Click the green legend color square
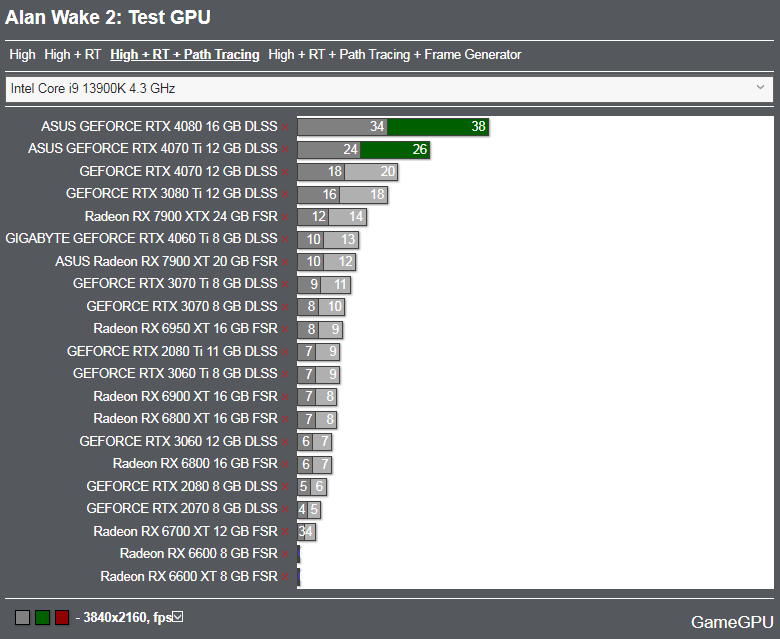Viewport: 780px width, 639px height. (x=42, y=618)
